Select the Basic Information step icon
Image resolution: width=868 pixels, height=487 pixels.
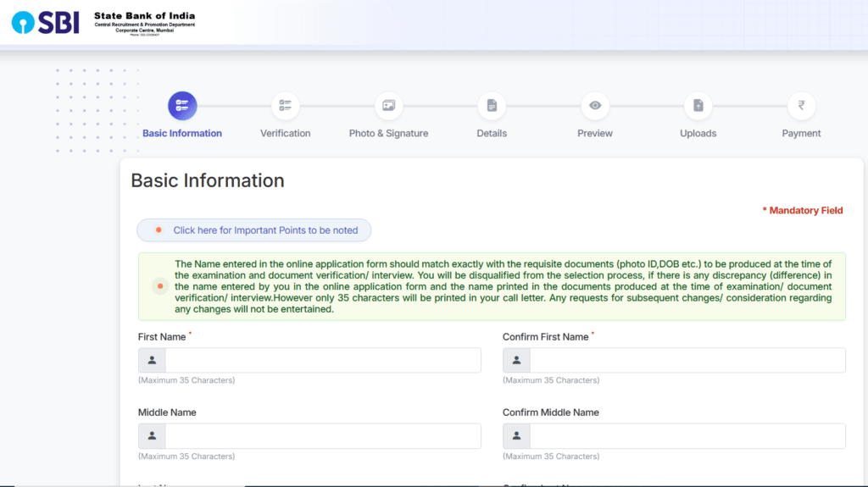(x=182, y=106)
